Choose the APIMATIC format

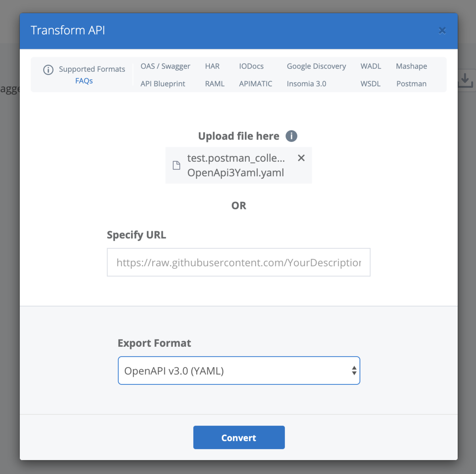pyautogui.click(x=255, y=84)
